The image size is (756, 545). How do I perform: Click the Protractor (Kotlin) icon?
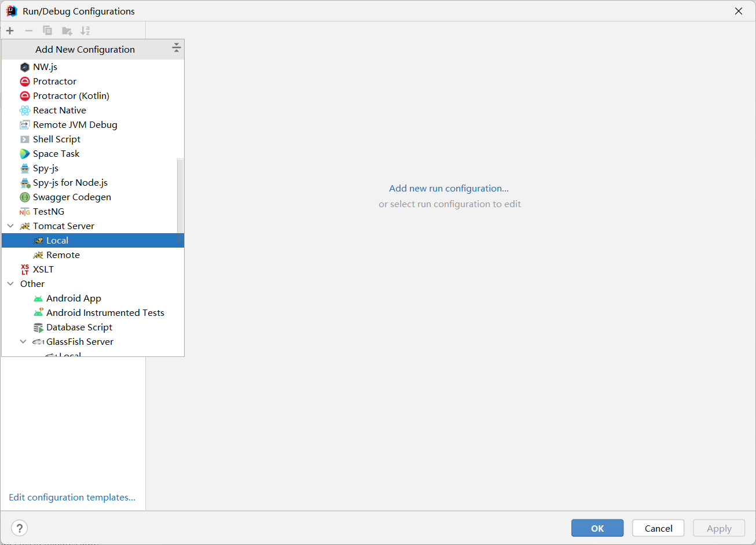point(24,96)
